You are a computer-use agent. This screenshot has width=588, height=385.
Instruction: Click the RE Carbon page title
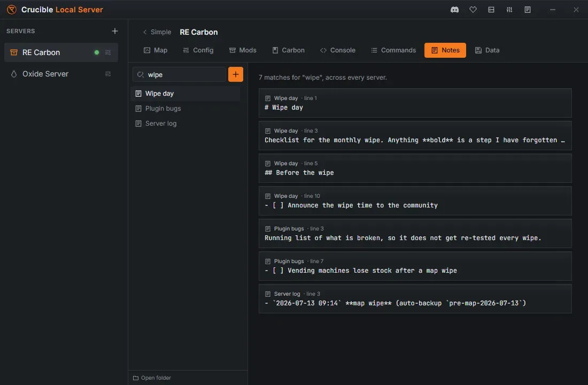tap(199, 32)
